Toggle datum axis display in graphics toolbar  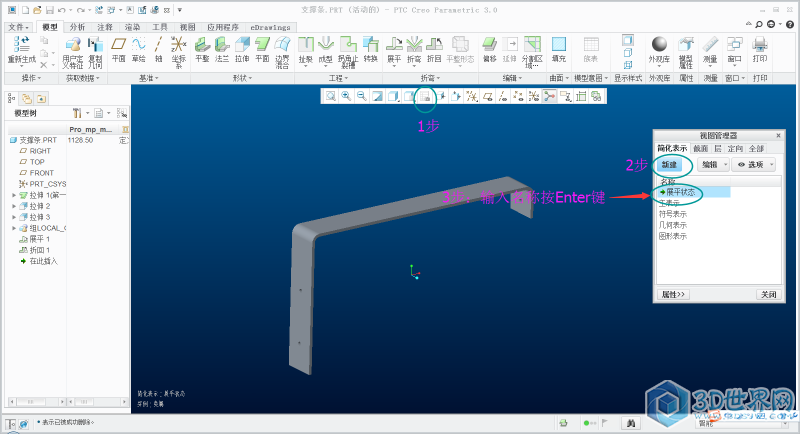tap(503, 96)
